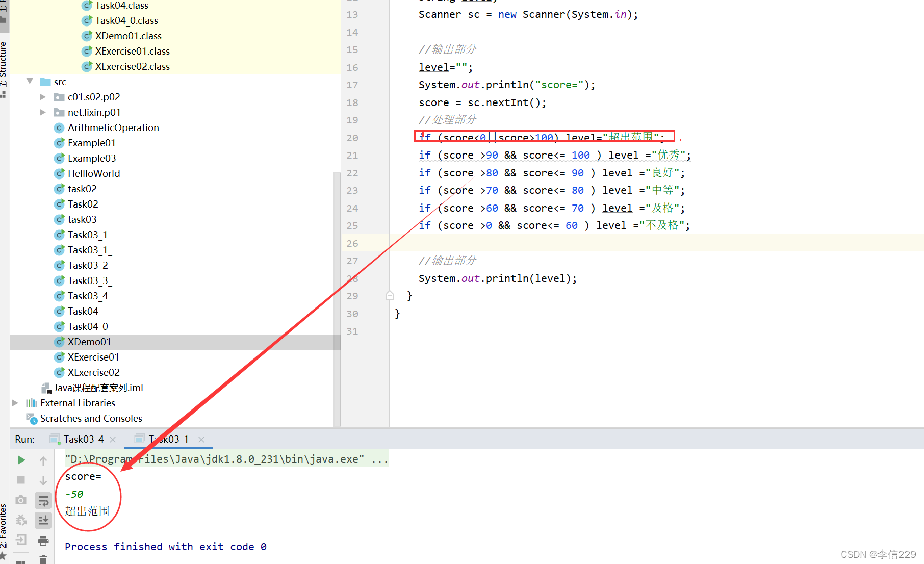Click 'score = sc.nextInt();' on line 18

pyautogui.click(x=482, y=102)
